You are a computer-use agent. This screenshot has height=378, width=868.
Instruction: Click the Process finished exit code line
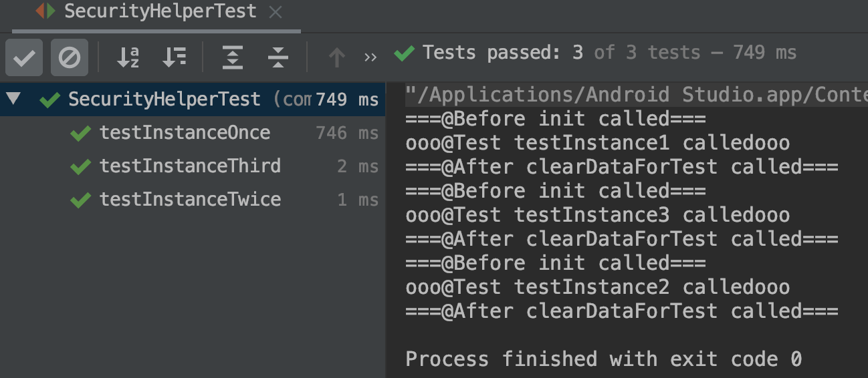(x=603, y=359)
